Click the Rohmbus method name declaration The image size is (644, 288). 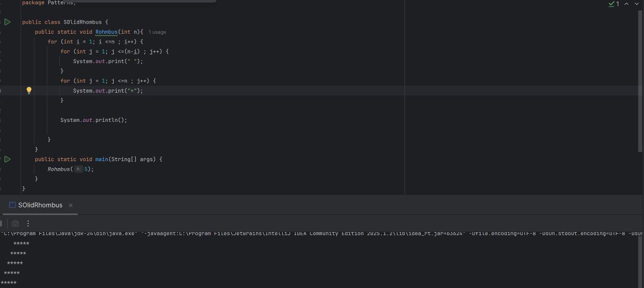[106, 32]
